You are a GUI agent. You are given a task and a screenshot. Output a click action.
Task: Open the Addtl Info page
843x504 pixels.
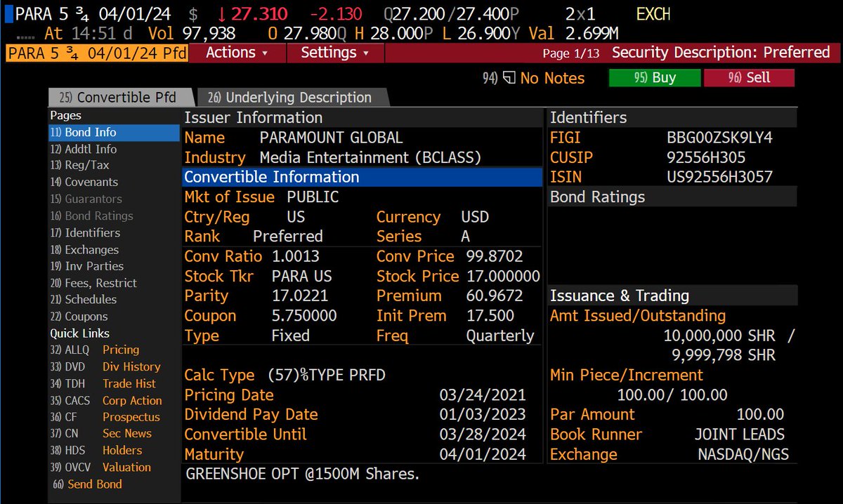[x=84, y=149]
